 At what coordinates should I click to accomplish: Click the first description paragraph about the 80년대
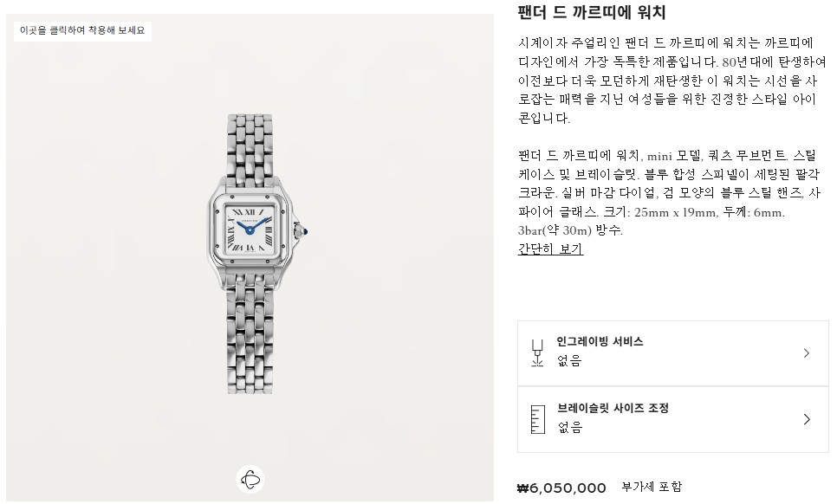(665, 80)
